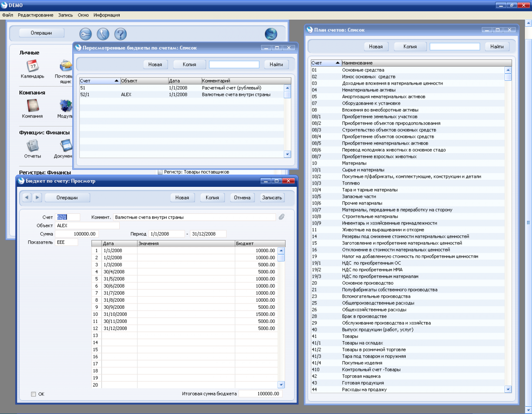Click the Показатель field containing EEE

pyautogui.click(x=66, y=242)
